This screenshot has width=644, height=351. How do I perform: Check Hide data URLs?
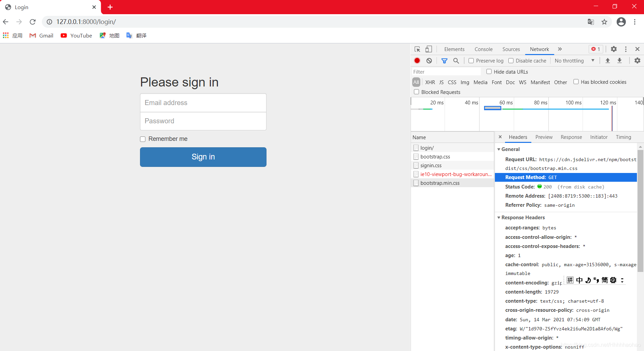pos(489,72)
